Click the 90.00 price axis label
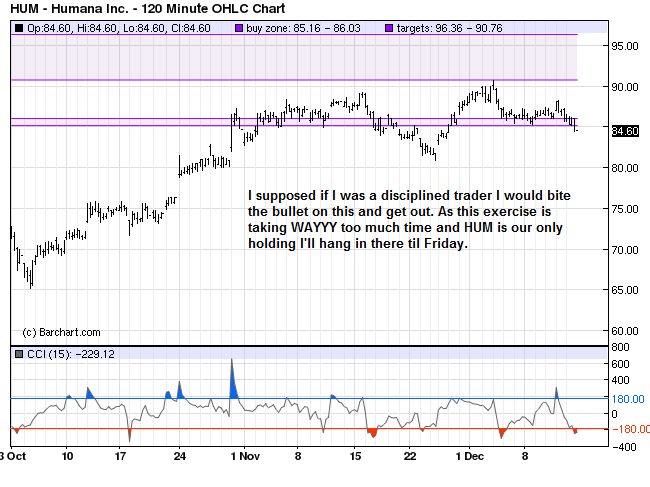The width and height of the screenshot is (650, 487). point(625,87)
